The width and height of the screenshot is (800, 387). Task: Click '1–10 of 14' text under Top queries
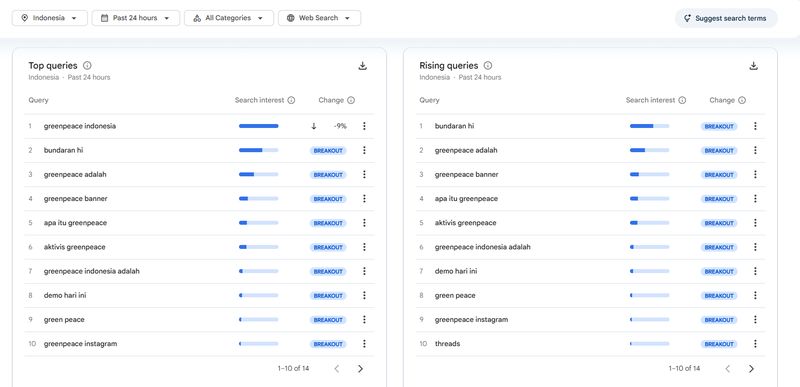[x=293, y=368]
